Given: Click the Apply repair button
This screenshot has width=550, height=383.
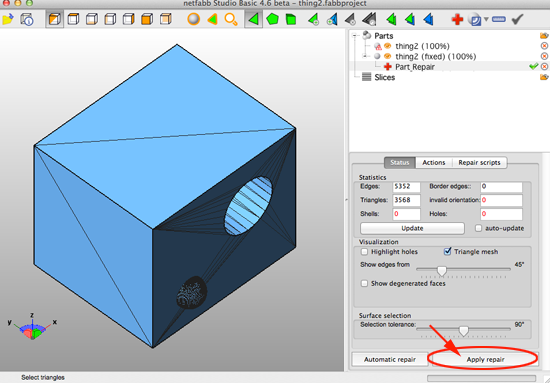Looking at the screenshot, I should [x=485, y=359].
